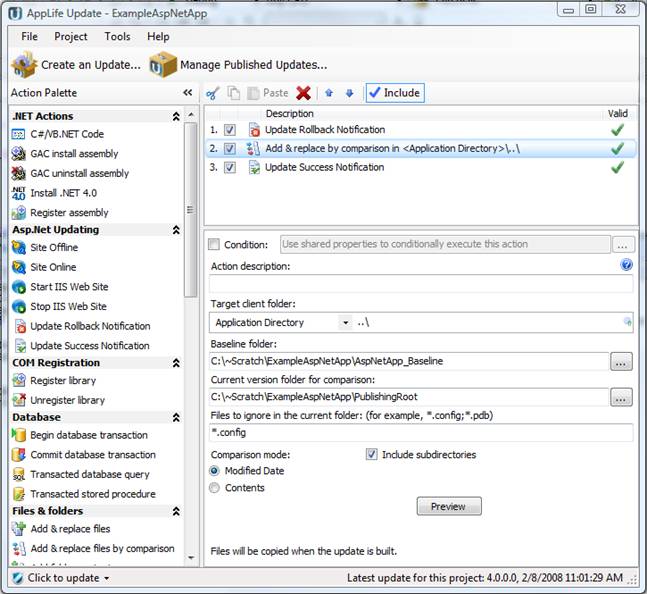This screenshot has height=594, width=647.
Task: Select Modified Date comparison mode
Action: [x=214, y=471]
